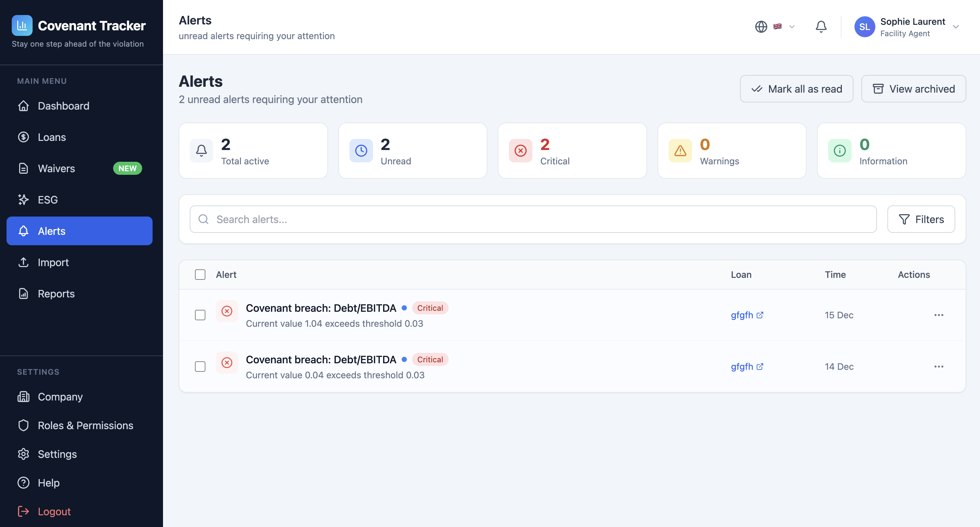Click the SL user avatar
Image resolution: width=980 pixels, height=527 pixels.
point(864,27)
